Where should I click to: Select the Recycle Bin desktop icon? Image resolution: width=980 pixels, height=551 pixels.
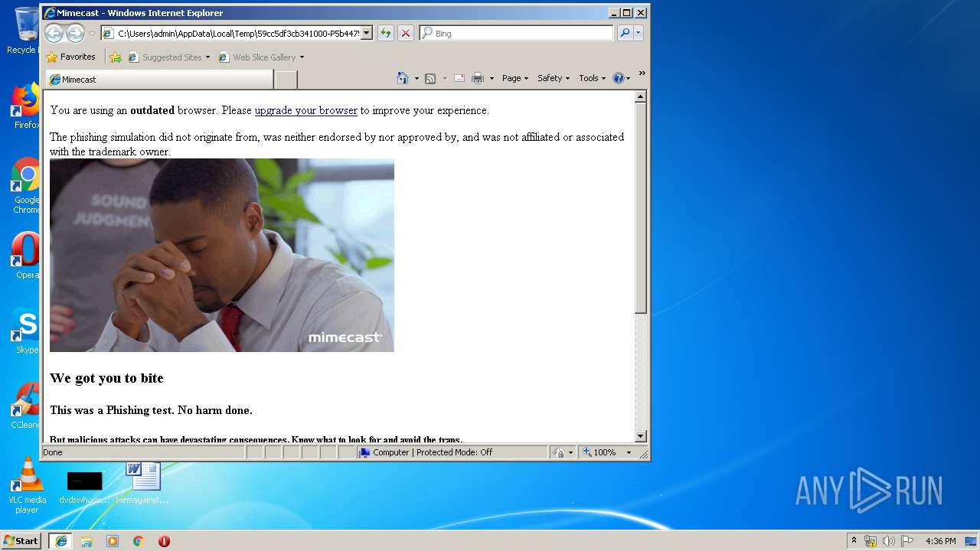(x=24, y=31)
